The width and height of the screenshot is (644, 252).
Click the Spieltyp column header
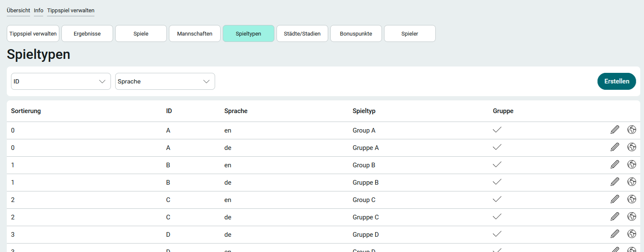pyautogui.click(x=364, y=111)
